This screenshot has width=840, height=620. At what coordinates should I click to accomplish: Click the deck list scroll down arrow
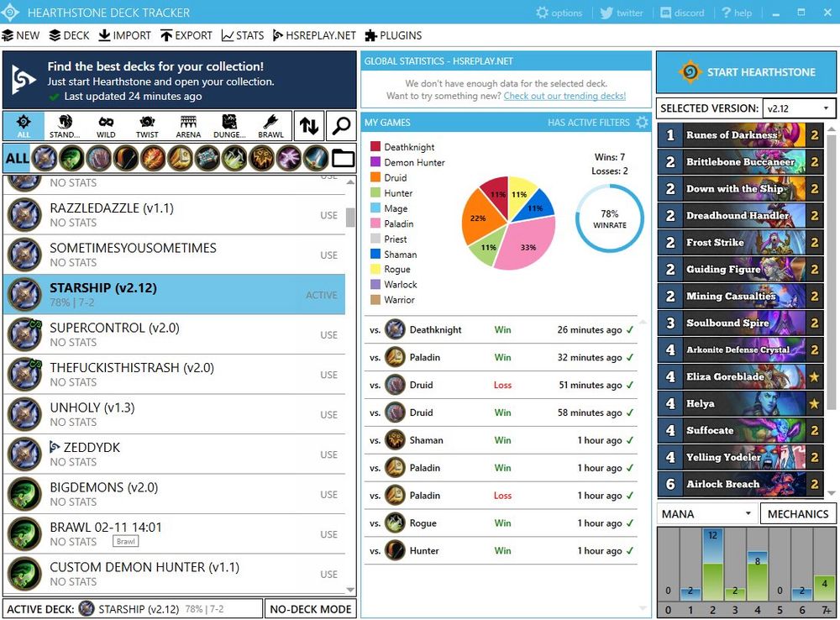pos(350,590)
